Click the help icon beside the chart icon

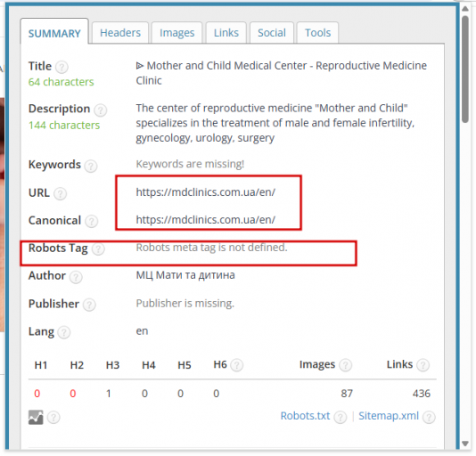(53, 418)
